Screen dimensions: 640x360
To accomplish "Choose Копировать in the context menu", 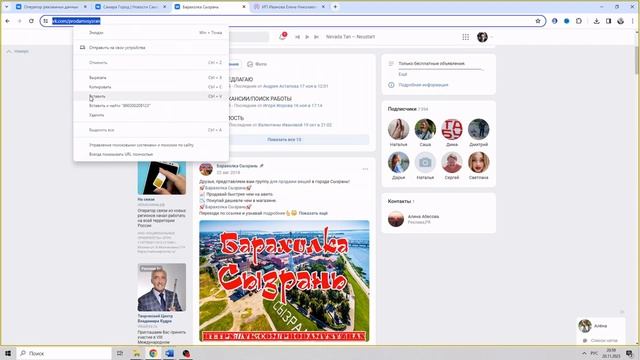I will tap(151, 87).
